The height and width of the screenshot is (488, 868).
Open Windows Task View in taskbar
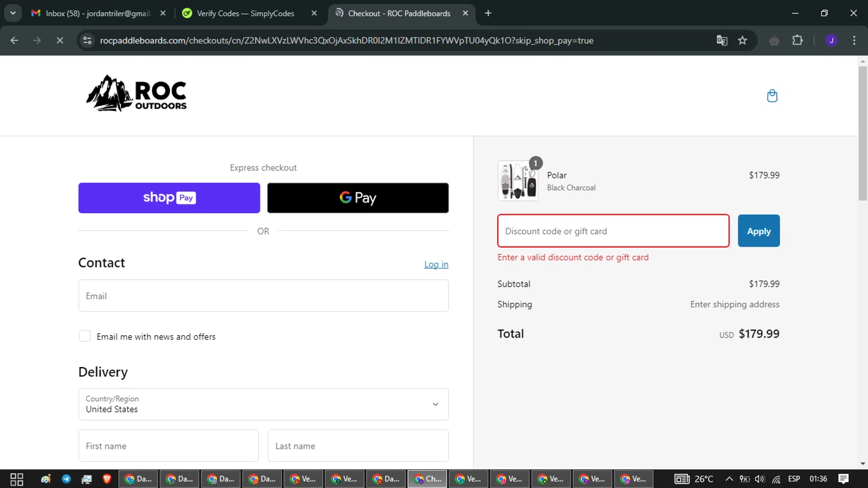[17, 479]
